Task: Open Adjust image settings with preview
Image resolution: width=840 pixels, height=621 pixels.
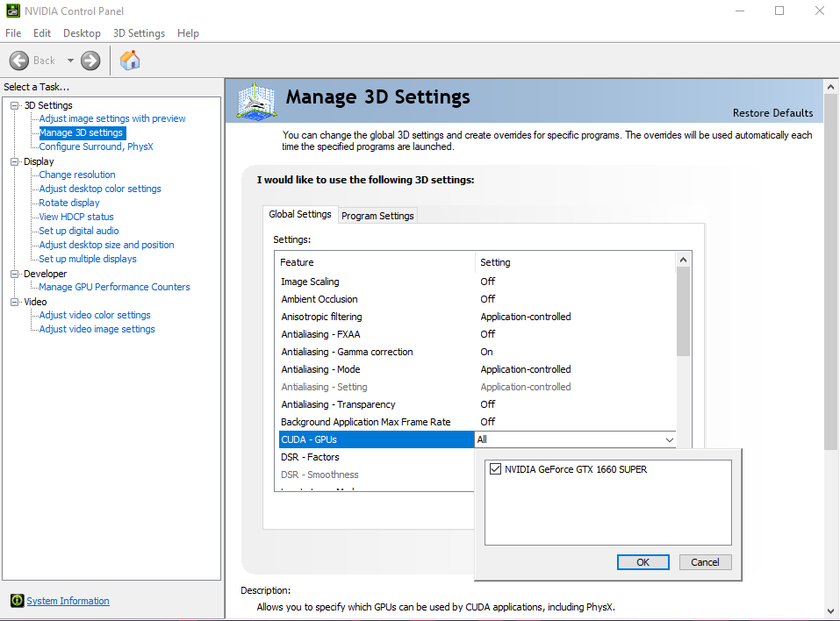Action: (x=112, y=118)
